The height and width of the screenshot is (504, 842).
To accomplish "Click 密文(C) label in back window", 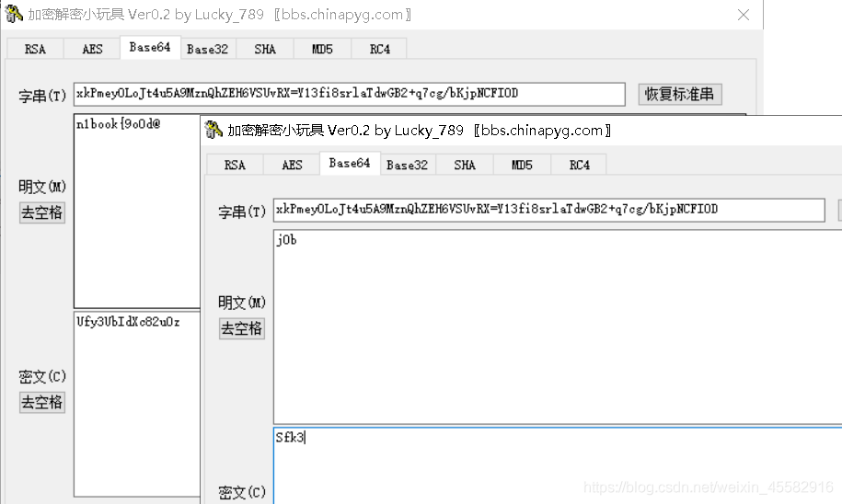I will pyautogui.click(x=42, y=376).
